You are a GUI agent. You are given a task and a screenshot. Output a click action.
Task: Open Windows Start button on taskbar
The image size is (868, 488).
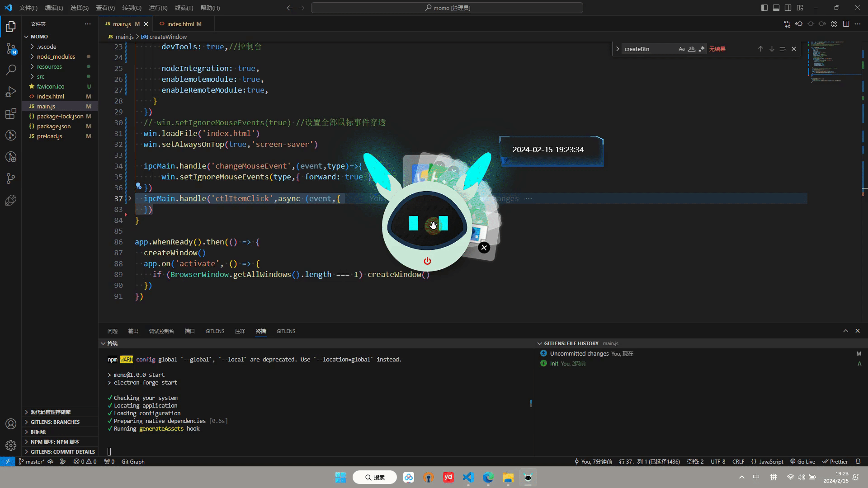pos(340,477)
